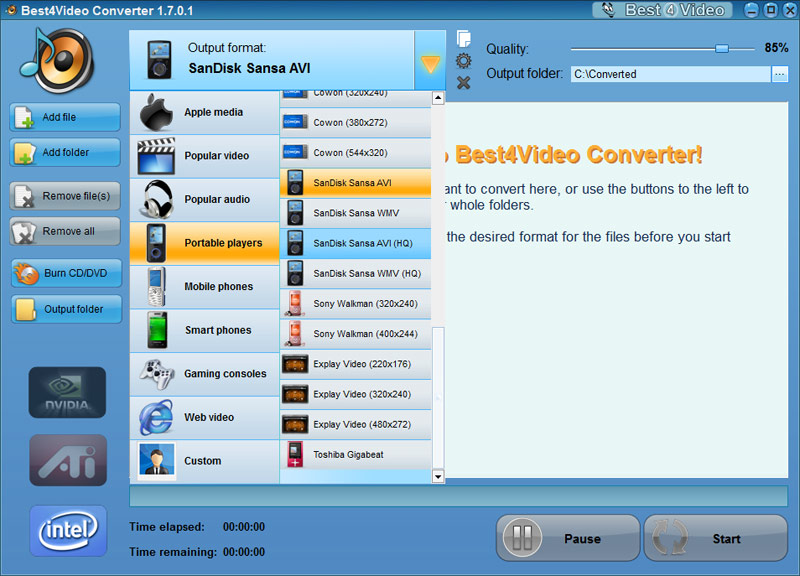Viewport: 800px width, 576px height.
Task: Click the NVIDIA acceleration logo
Action: tap(67, 392)
